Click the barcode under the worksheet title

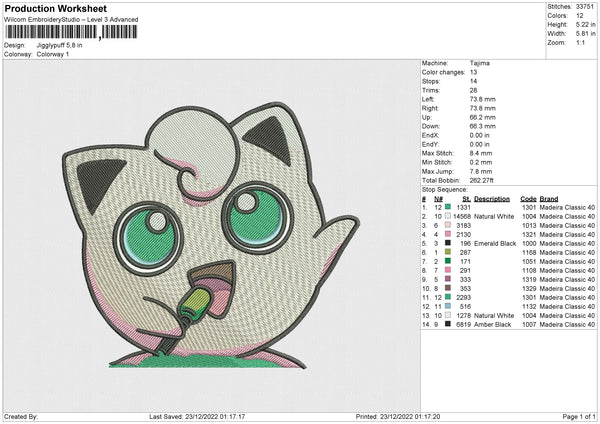coord(71,32)
